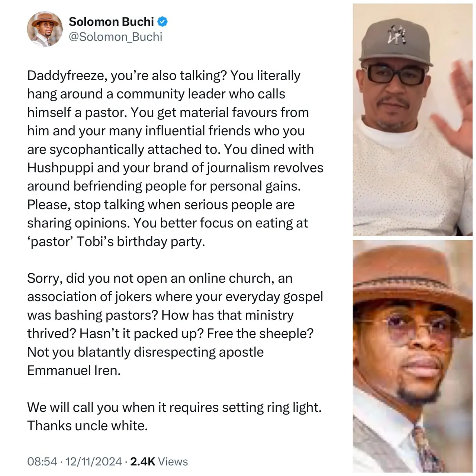Click the "Thanks uncle white." line
476x476 pixels.
tap(87, 426)
